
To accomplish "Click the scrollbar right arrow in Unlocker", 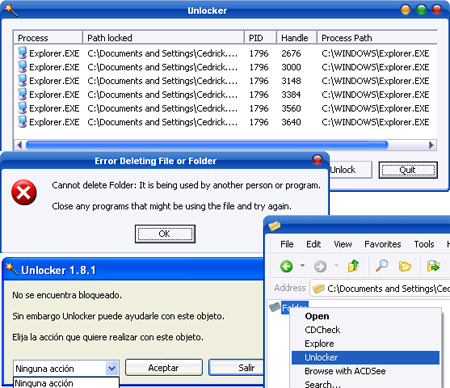I will click(431, 145).
